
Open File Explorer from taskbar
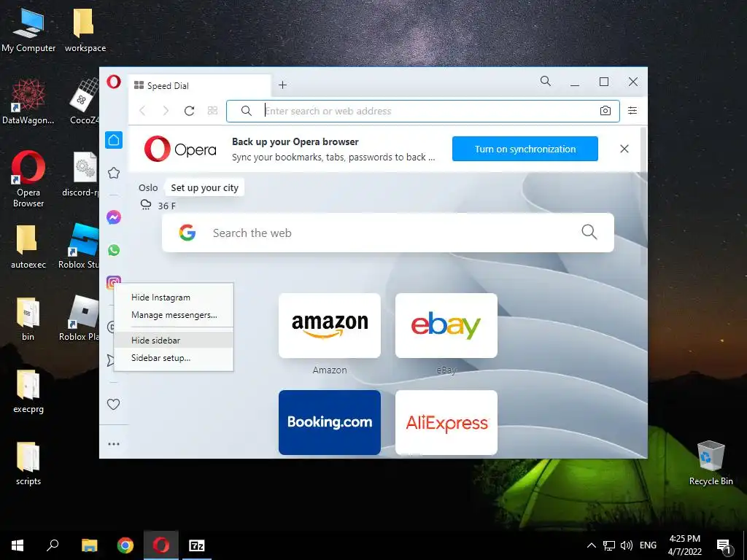click(x=89, y=545)
